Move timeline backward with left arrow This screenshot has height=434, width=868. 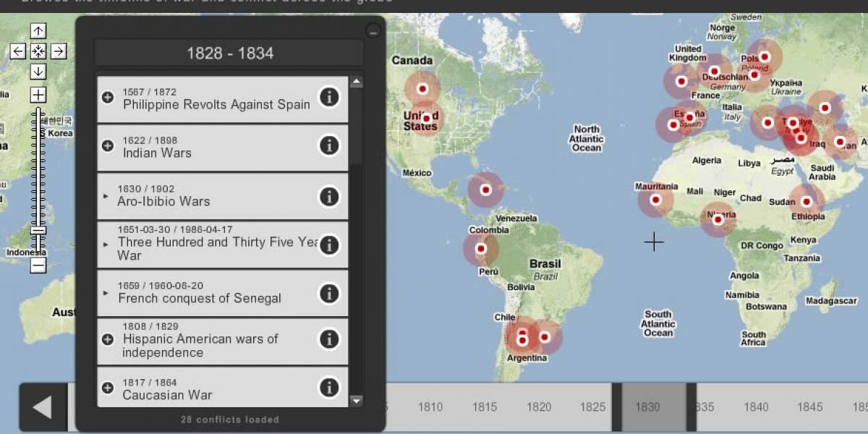(43, 407)
